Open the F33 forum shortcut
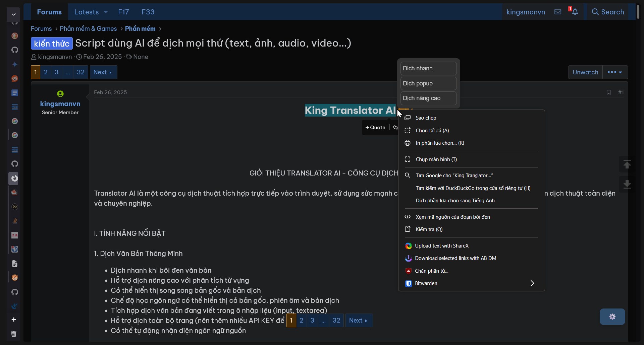 148,12
